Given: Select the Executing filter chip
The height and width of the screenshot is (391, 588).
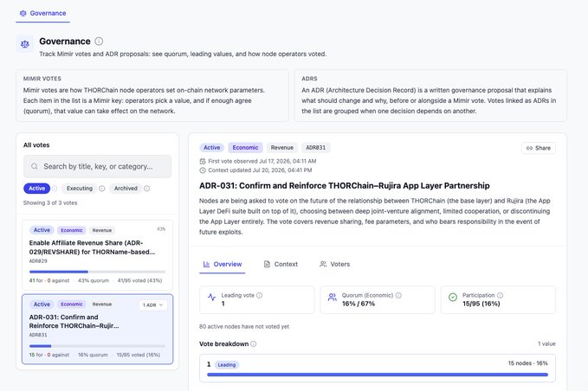Looking at the screenshot, I should [x=80, y=189].
